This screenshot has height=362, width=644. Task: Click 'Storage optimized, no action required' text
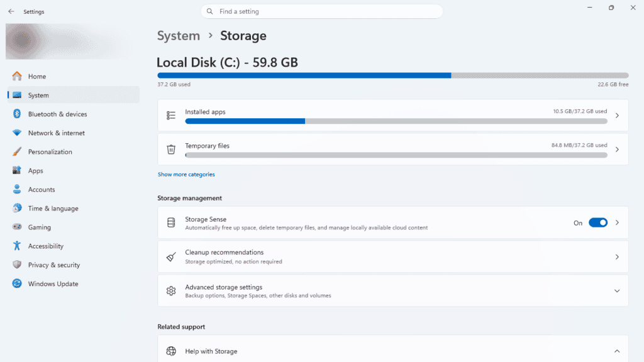[x=233, y=261]
